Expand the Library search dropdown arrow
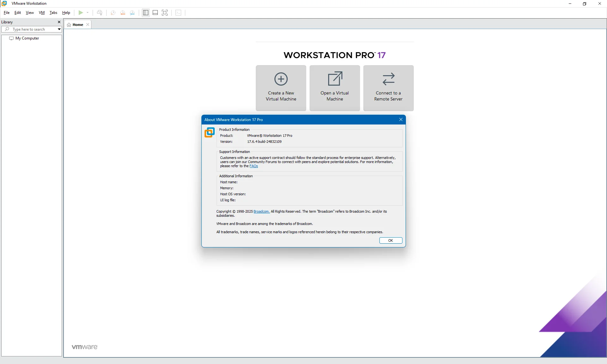Viewport: 607px width, 364px height. tap(59, 29)
